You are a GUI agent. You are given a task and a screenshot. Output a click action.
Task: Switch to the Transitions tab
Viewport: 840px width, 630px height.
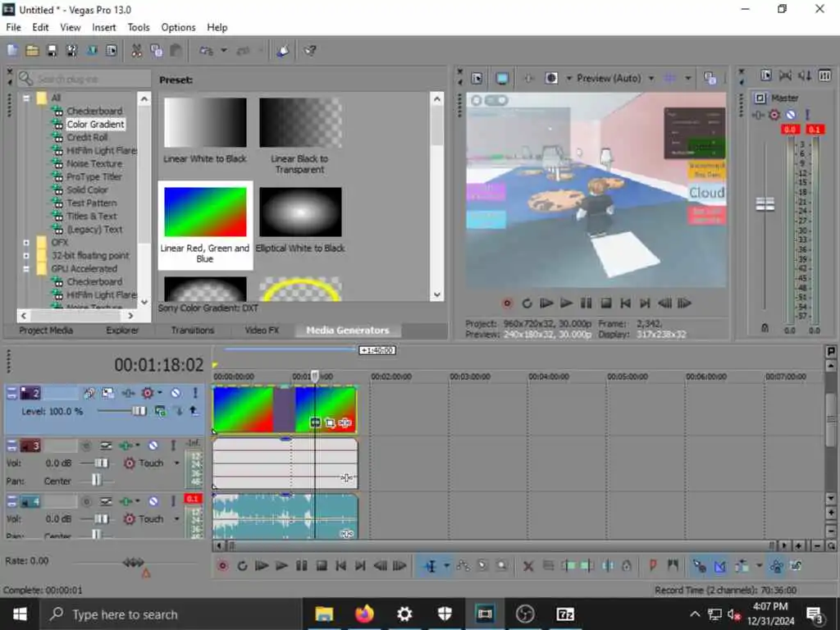pyautogui.click(x=193, y=330)
